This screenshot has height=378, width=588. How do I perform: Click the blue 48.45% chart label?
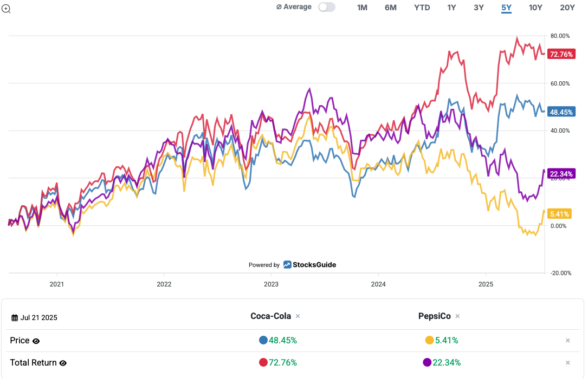click(561, 112)
